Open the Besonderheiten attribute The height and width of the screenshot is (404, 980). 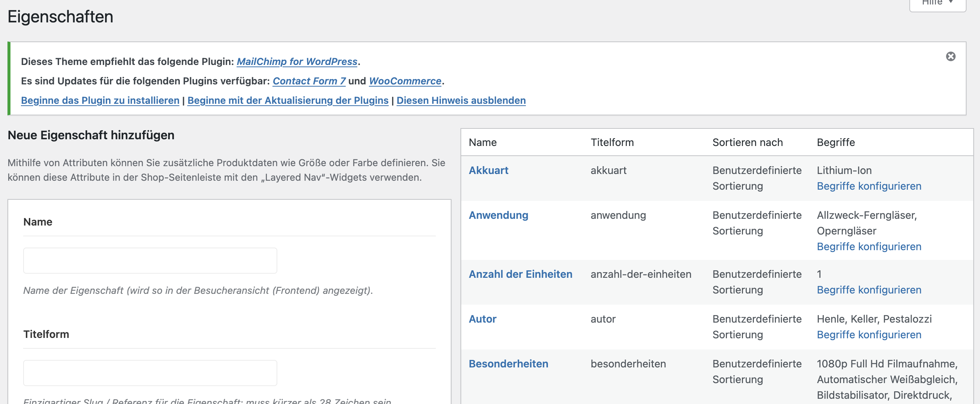tap(508, 364)
